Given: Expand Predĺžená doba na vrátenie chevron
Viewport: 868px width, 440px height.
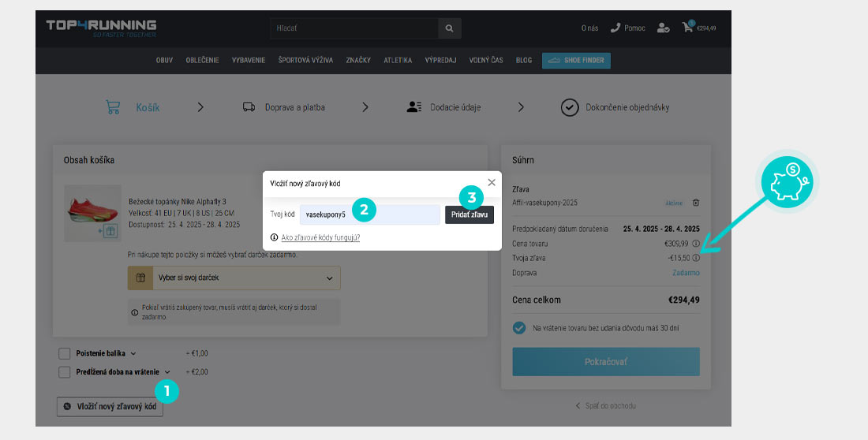Looking at the screenshot, I should click(167, 372).
